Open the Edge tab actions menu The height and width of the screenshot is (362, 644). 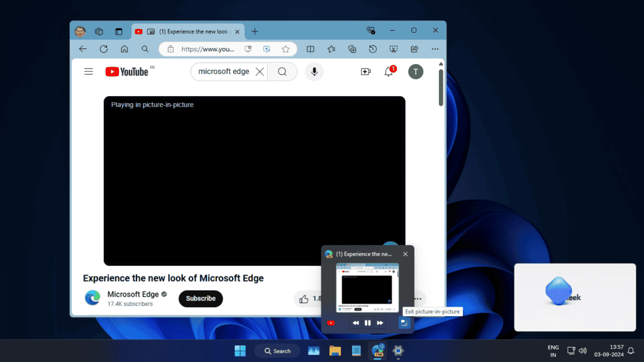click(x=119, y=31)
